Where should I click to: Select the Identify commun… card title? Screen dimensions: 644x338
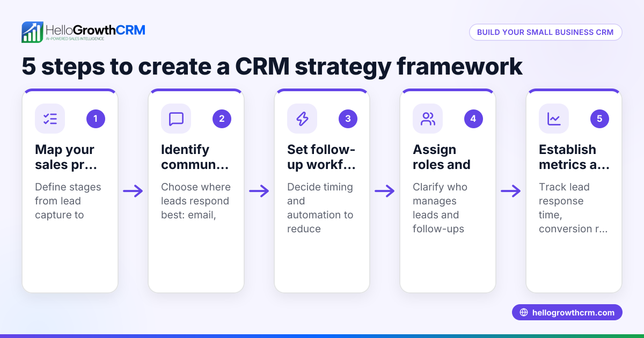(196, 157)
